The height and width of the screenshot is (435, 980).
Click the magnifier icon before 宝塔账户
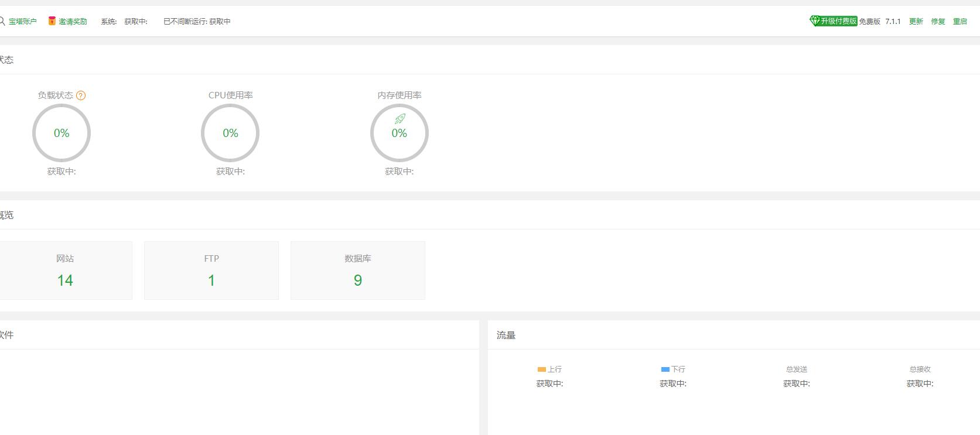[x=2, y=21]
